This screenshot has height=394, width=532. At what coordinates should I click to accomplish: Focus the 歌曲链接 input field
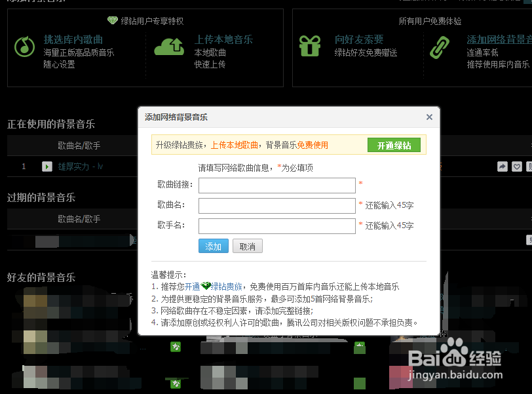pos(277,186)
